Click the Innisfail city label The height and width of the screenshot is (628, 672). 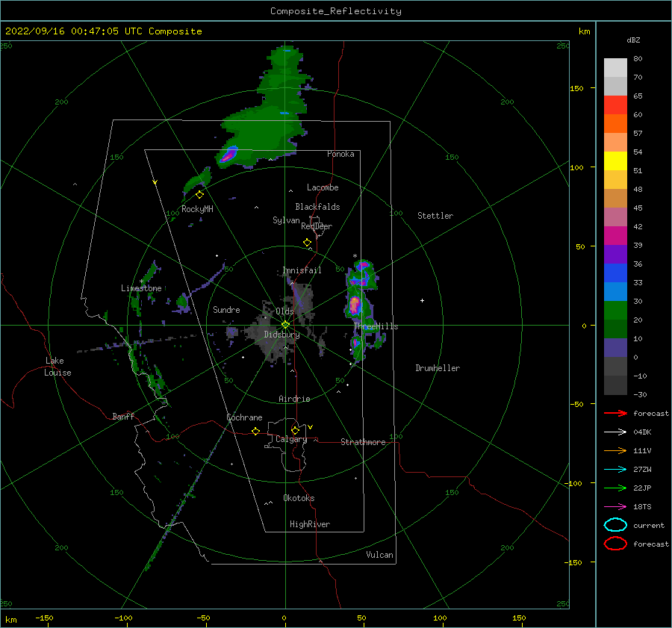pyautogui.click(x=302, y=270)
